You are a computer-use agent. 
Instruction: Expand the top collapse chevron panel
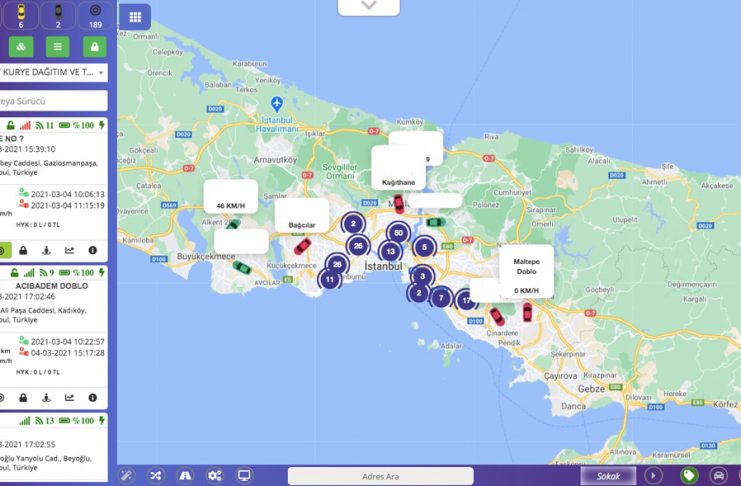pyautogui.click(x=369, y=7)
